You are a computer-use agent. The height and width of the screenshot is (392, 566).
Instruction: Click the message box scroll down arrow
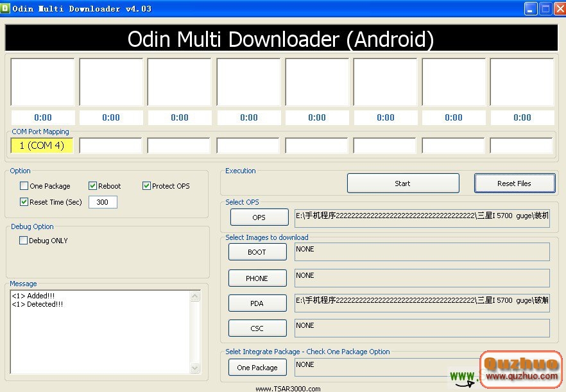(x=195, y=368)
